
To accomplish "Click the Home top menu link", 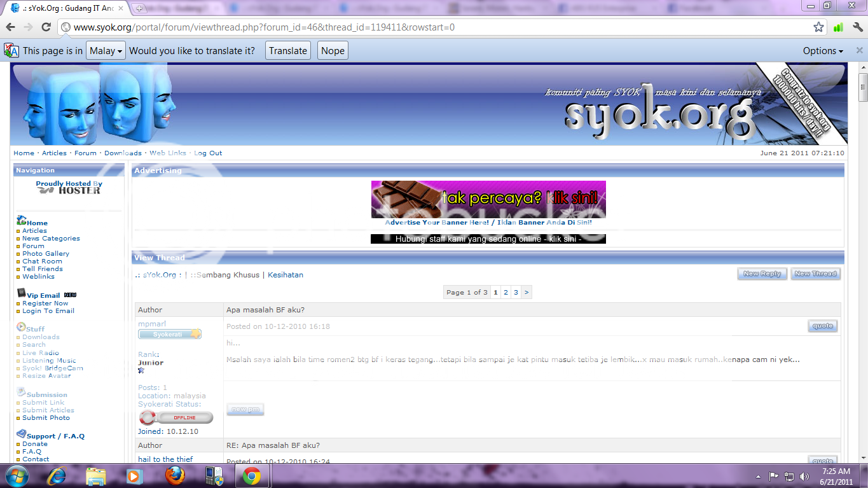I will [24, 153].
